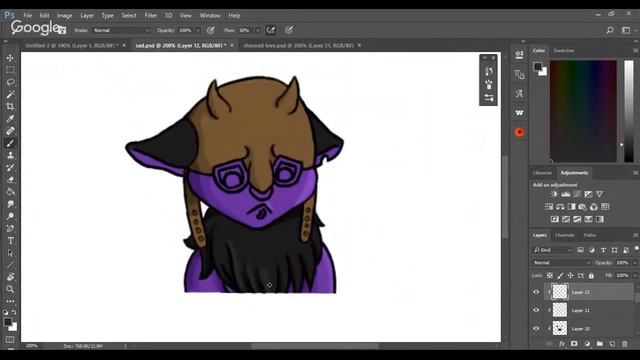Switch to the Channels tab
640x360 pixels.
click(565, 235)
